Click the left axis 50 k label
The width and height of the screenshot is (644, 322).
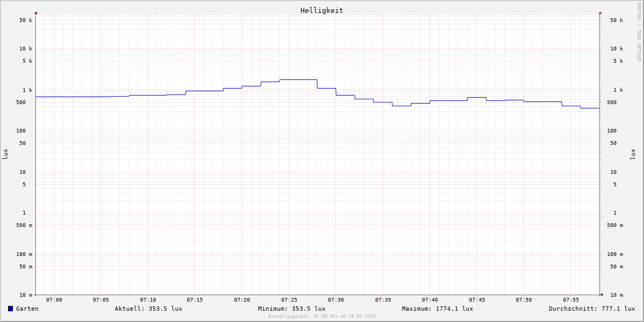[26, 20]
